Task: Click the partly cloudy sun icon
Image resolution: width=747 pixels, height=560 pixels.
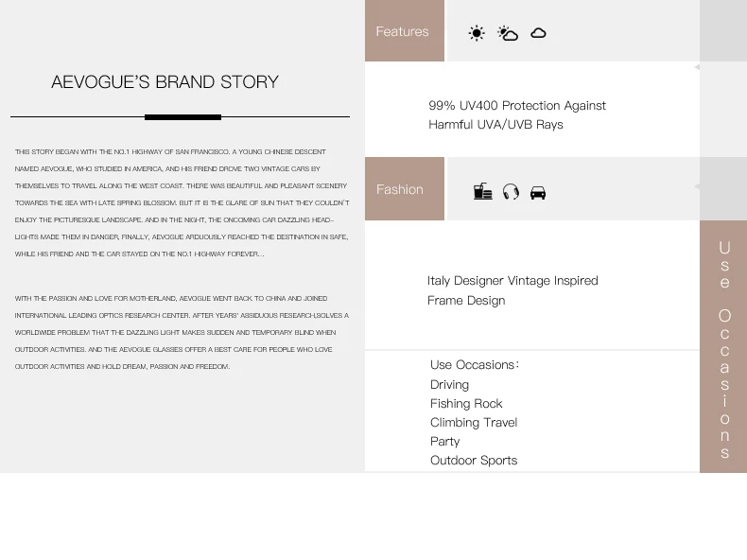Action: [x=508, y=33]
